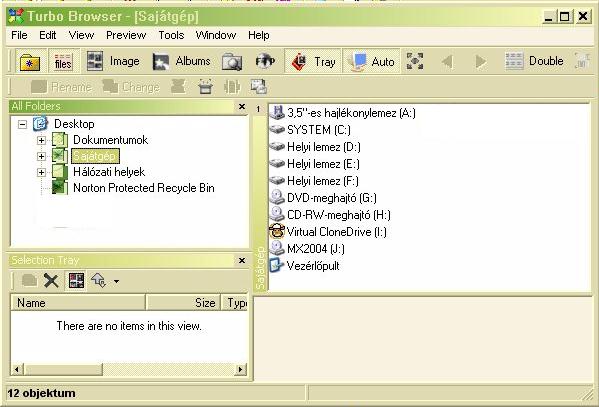599x407 pixels.
Task: Sort tray list by Type column
Action: pyautogui.click(x=235, y=303)
